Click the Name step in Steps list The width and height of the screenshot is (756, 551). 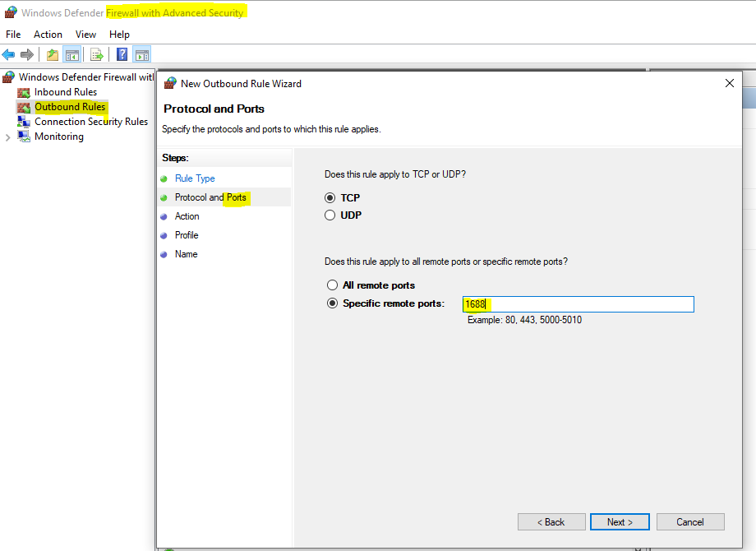[186, 254]
